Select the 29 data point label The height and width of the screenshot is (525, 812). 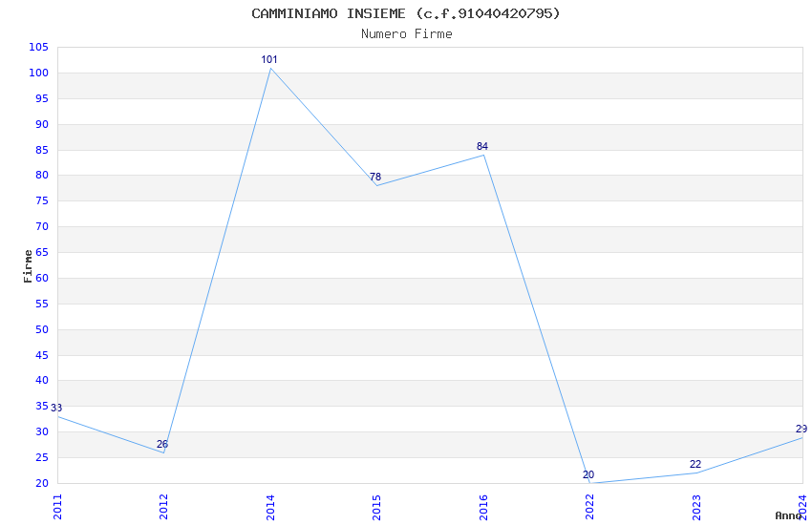(x=801, y=430)
